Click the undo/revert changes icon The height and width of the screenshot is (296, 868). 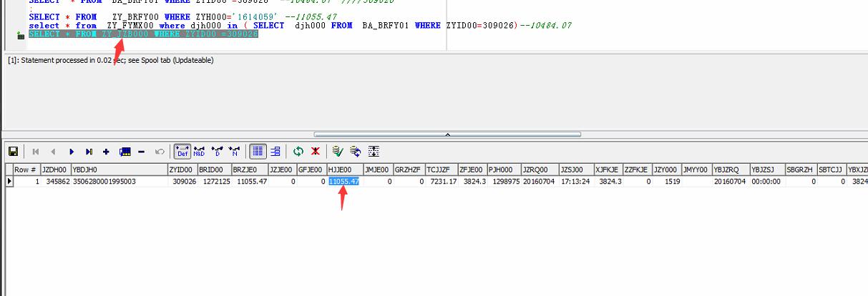click(159, 152)
